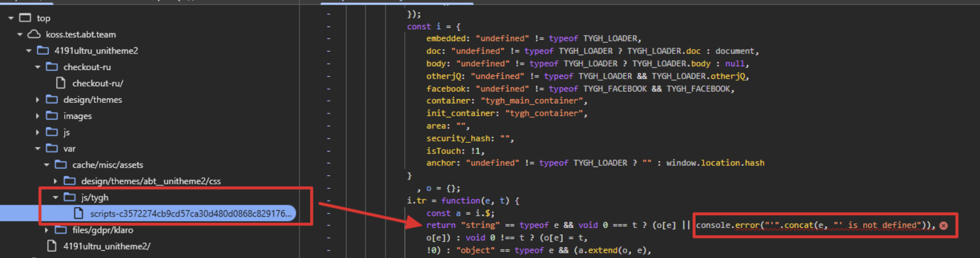The height and width of the screenshot is (258, 980).
Task: Collapse the cache/misc/assets folder
Action: coord(47,165)
